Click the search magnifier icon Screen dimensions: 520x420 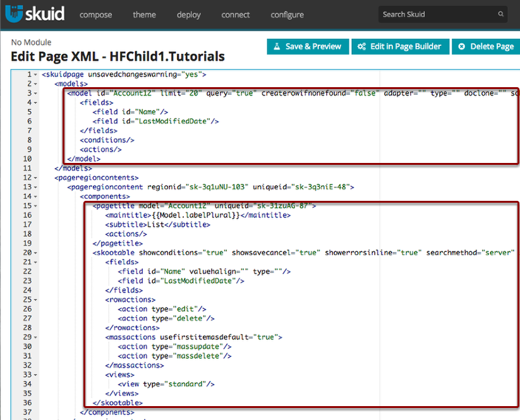pos(501,14)
